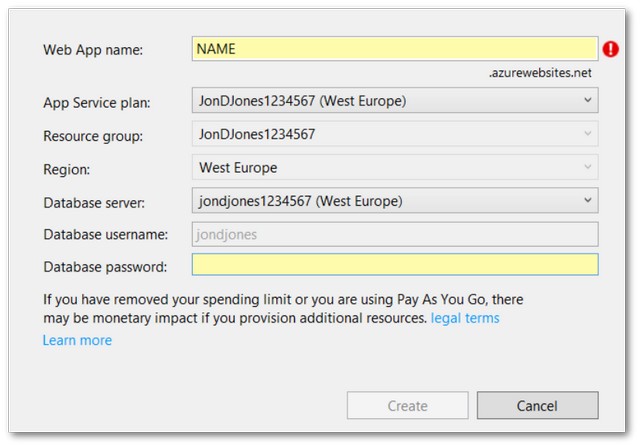Click the 'Database username:' label
Screen dimensions: 640x447
[104, 235]
